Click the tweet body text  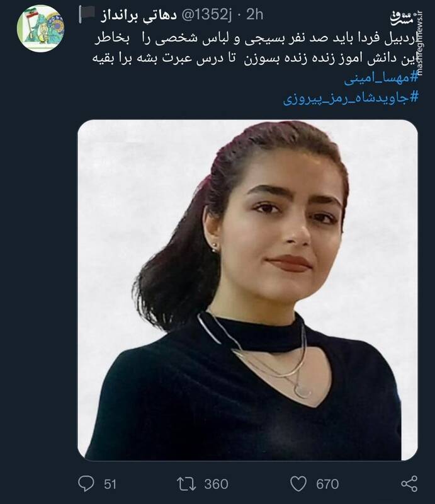[256, 49]
